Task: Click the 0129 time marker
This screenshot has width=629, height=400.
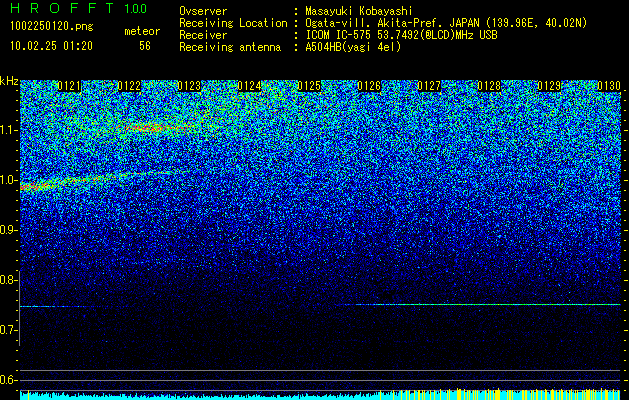Action: click(549, 86)
